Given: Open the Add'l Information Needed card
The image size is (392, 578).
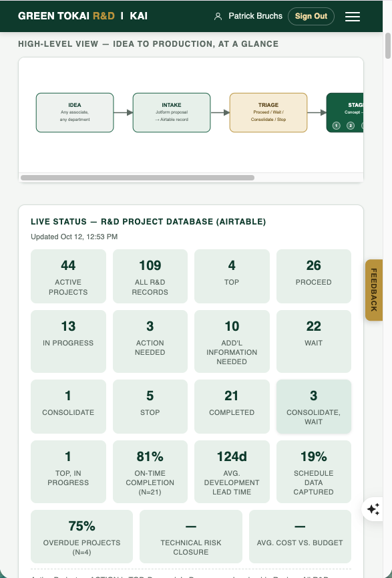Looking at the screenshot, I should (232, 341).
